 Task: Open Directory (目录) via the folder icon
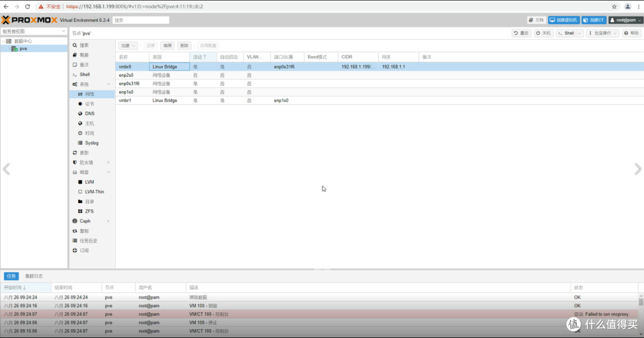tap(80, 201)
